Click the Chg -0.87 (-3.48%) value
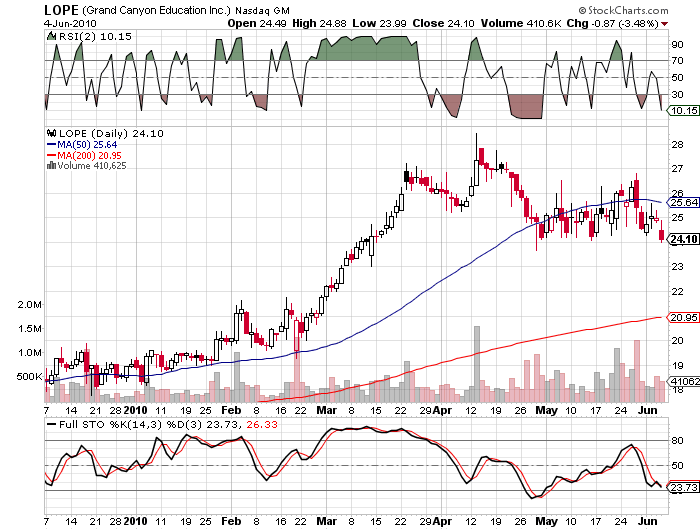This screenshot has height=530, width=700. click(612, 23)
